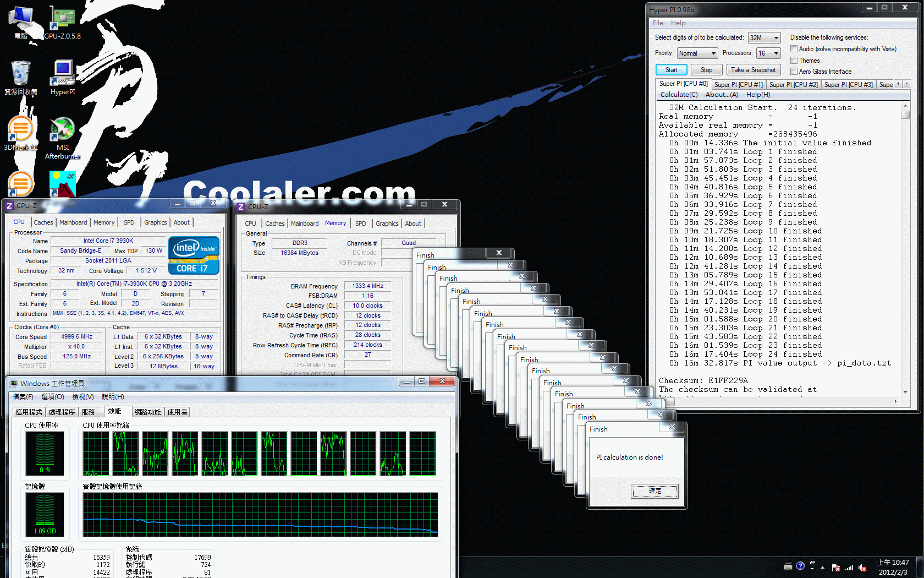The width and height of the screenshot is (924, 578).
Task: Open the Action Center flag tray icon
Action: pos(836,568)
